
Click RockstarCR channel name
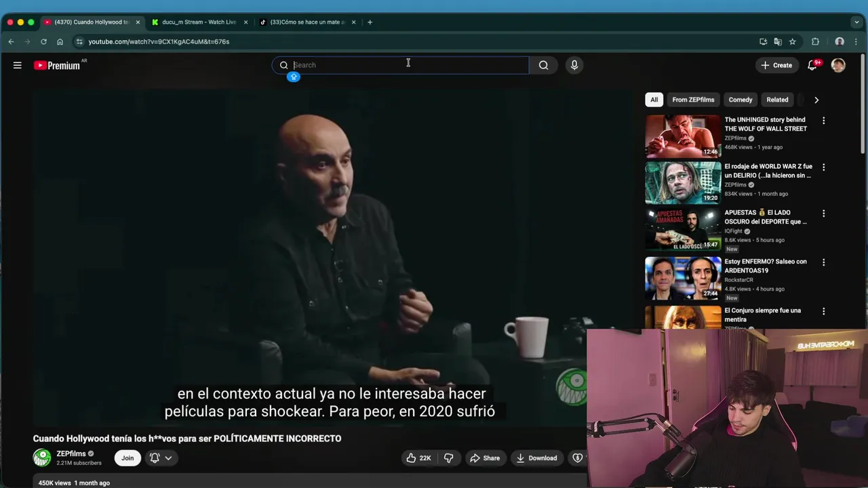(739, 280)
